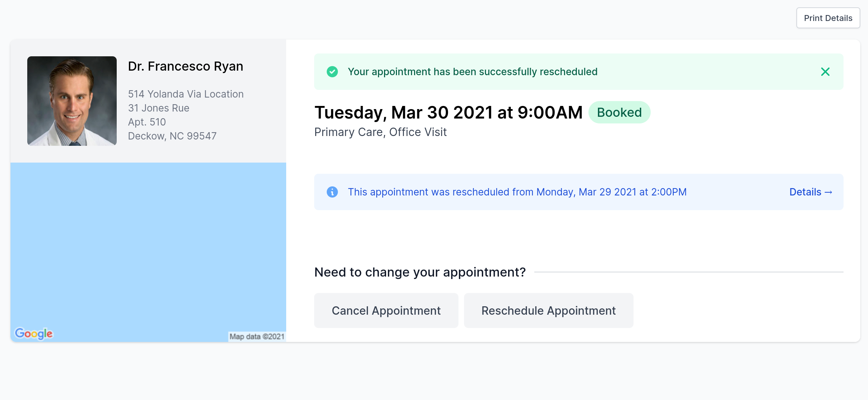Click the Map data ©2021 attribution
This screenshot has height=400, width=868.
pos(257,336)
